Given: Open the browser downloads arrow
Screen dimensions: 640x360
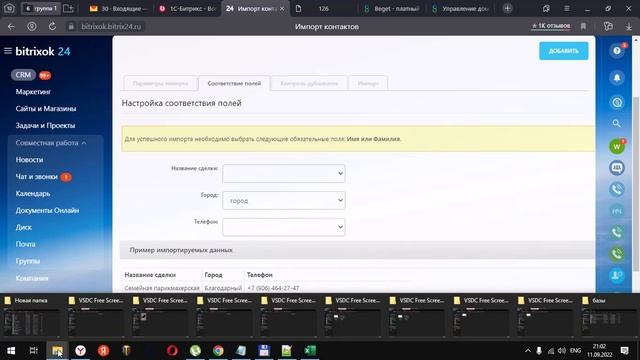Looking at the screenshot, I should (629, 27).
